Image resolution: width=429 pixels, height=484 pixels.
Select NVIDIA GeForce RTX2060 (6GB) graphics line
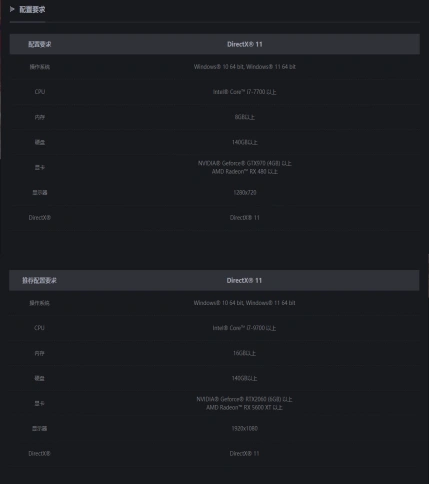[x=244, y=399]
